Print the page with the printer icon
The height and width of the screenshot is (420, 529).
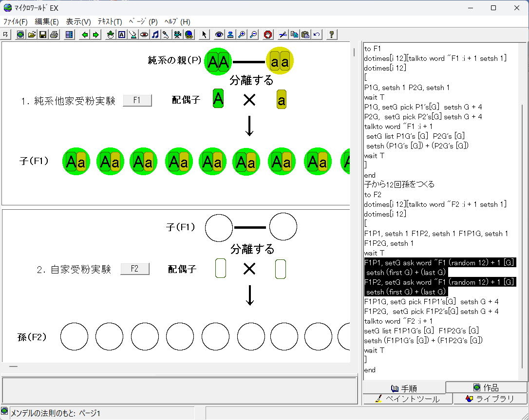[54, 35]
